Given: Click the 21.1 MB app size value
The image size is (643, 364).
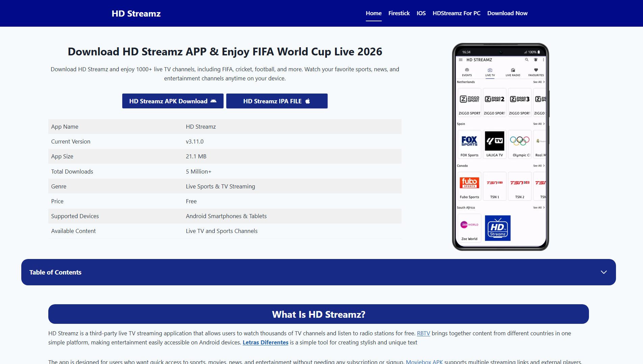Looking at the screenshot, I should click(x=196, y=156).
